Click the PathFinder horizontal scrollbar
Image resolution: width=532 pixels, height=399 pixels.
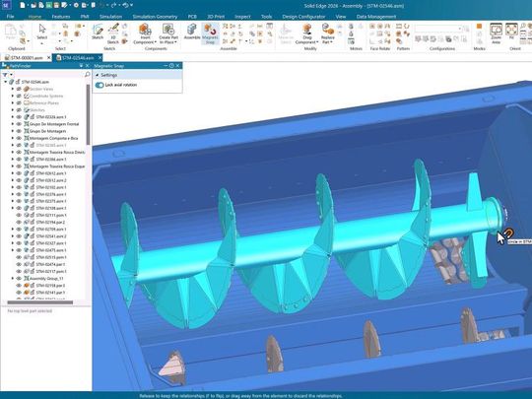pyautogui.click(x=40, y=302)
